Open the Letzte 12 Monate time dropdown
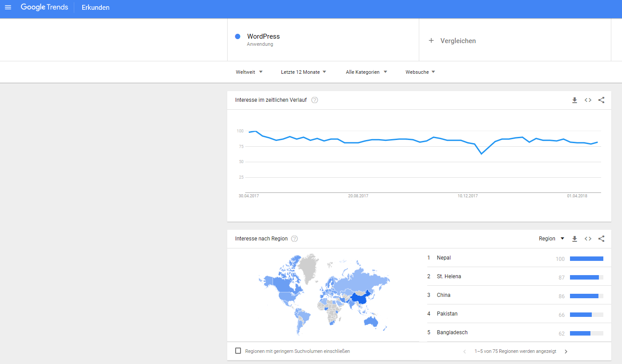622x364 pixels. pos(304,72)
